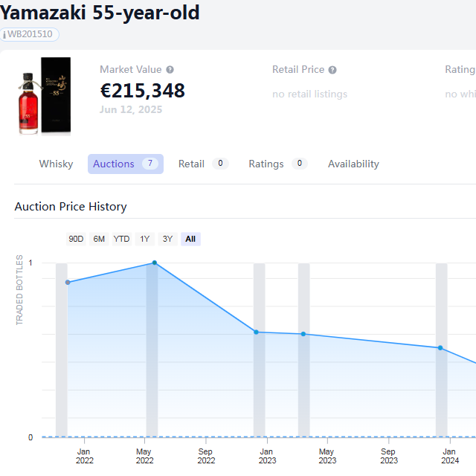Click the data point near Jan 2023
The width and height of the screenshot is (476, 476).
point(256,332)
